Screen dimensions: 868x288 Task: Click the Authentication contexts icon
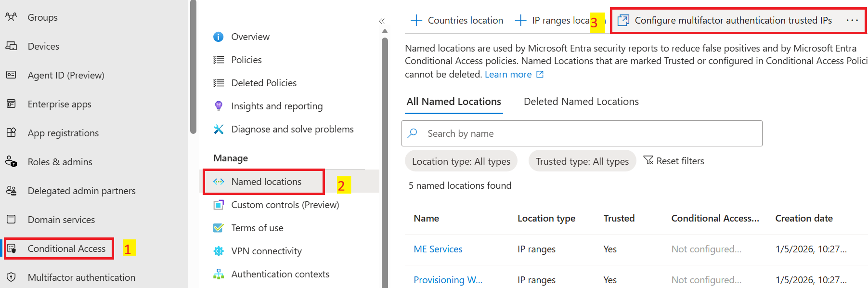(x=219, y=274)
